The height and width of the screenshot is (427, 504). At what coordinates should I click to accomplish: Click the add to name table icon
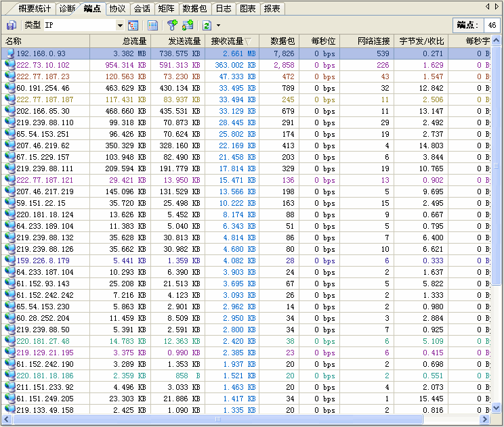tap(188, 25)
